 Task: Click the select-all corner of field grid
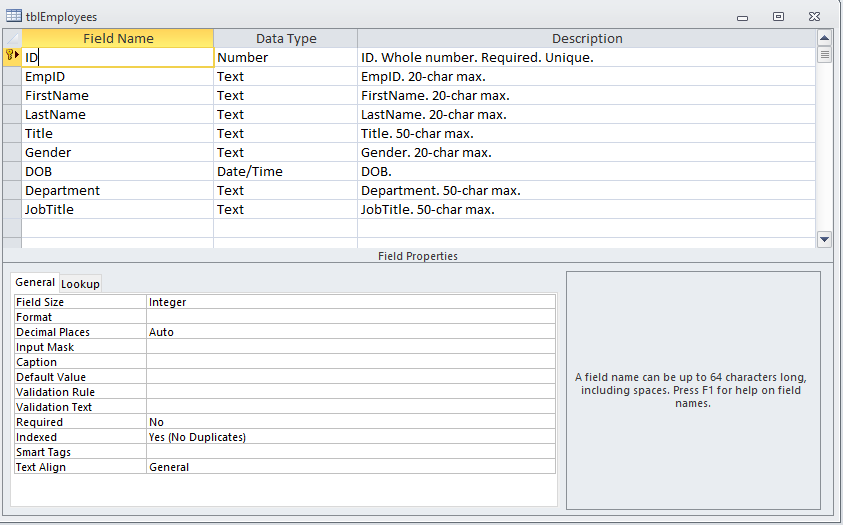coord(12,38)
